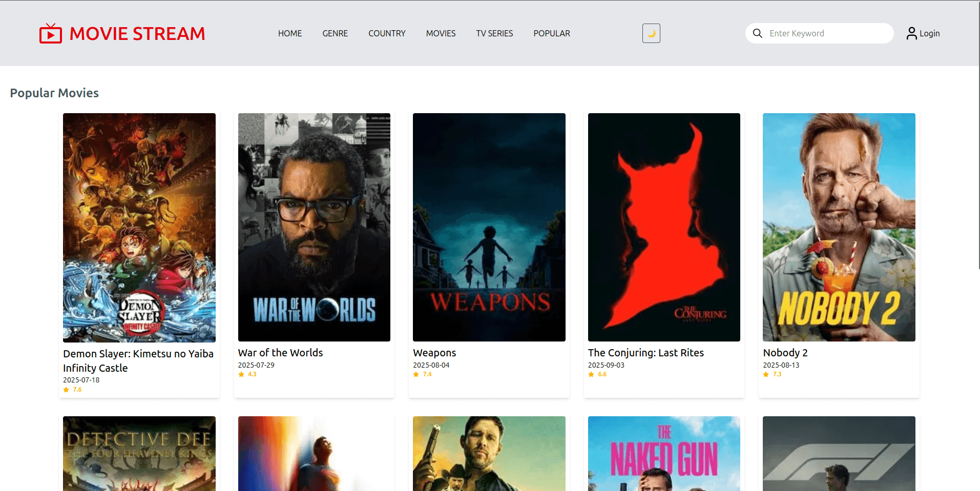Go to the Movies section
The image size is (980, 491).
[x=441, y=33]
